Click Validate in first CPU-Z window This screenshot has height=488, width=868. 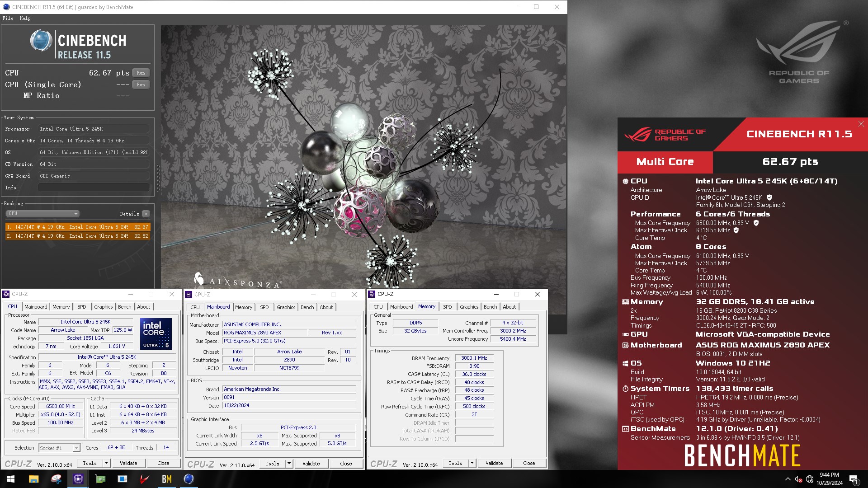(128, 463)
